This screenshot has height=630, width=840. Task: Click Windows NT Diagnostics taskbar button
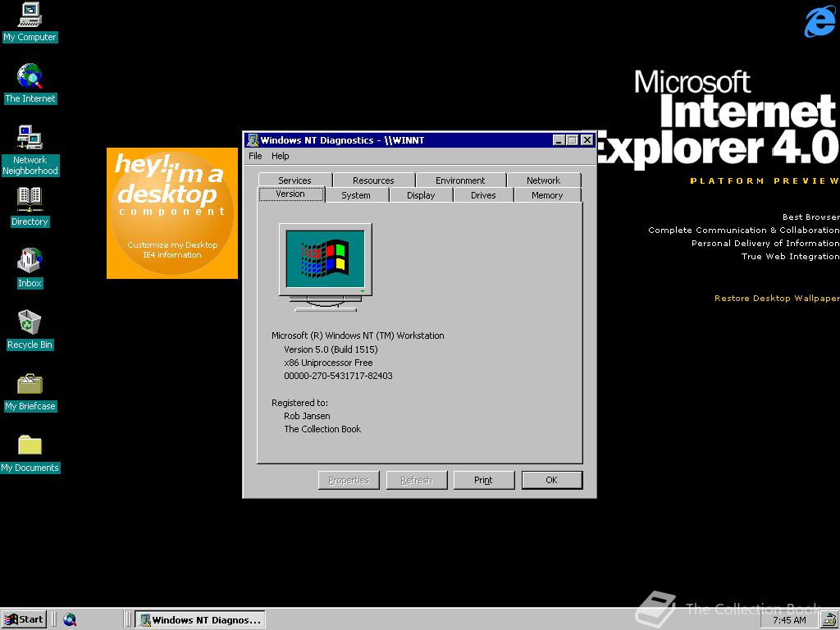coord(200,620)
